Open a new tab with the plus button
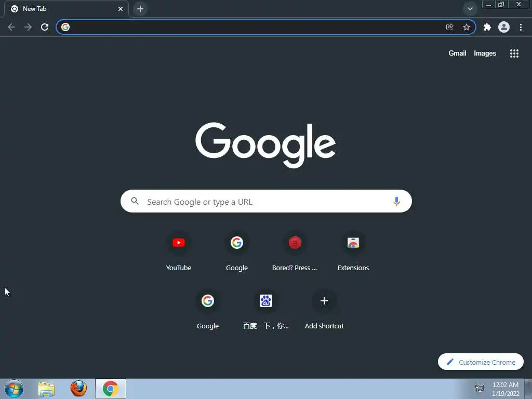532x399 pixels. pos(140,9)
